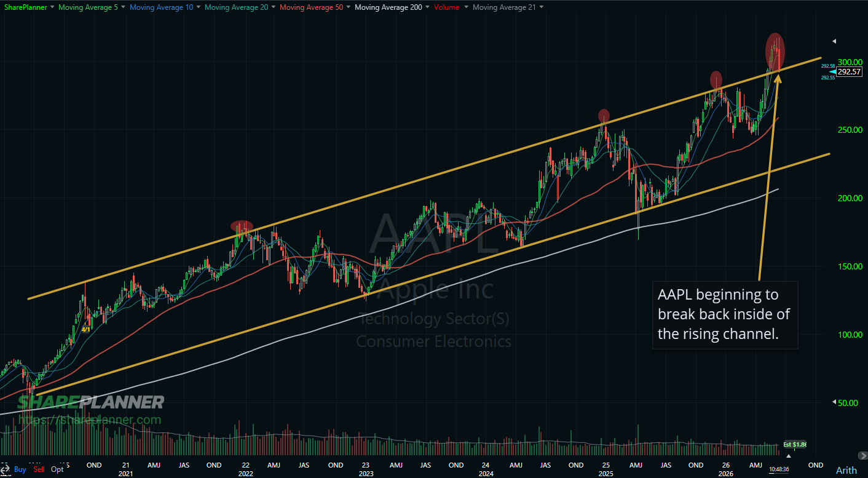Click the left-pointing arrow beside 50.00
868x478 pixels.
pyautogui.click(x=834, y=402)
